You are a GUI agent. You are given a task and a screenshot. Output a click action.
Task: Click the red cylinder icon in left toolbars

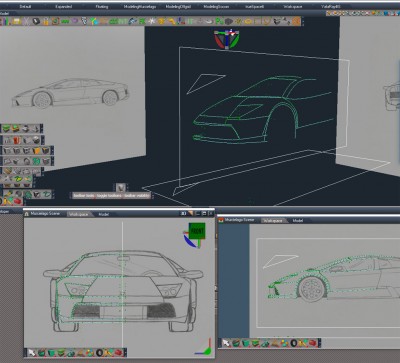pos(17,140)
